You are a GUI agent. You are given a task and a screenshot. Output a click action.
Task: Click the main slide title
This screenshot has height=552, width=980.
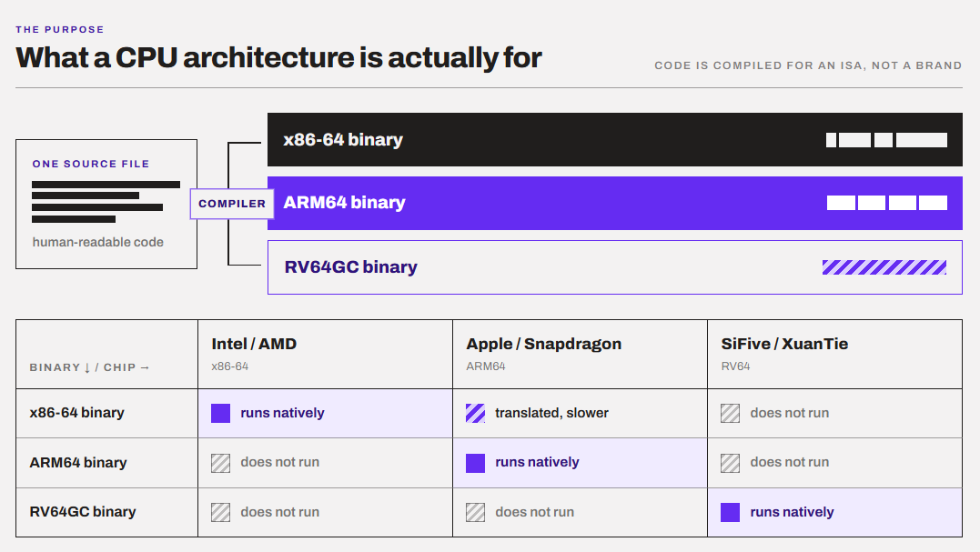pos(278,57)
